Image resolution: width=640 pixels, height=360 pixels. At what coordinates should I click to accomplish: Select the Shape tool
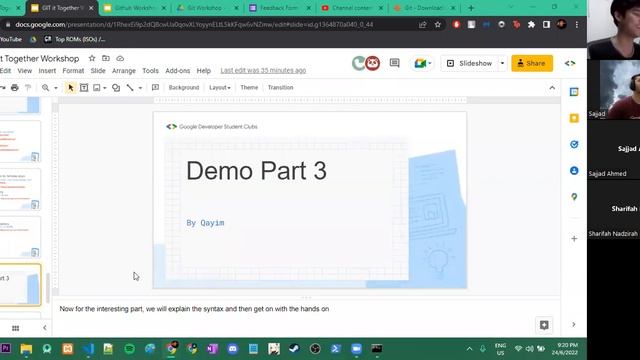pos(116,87)
